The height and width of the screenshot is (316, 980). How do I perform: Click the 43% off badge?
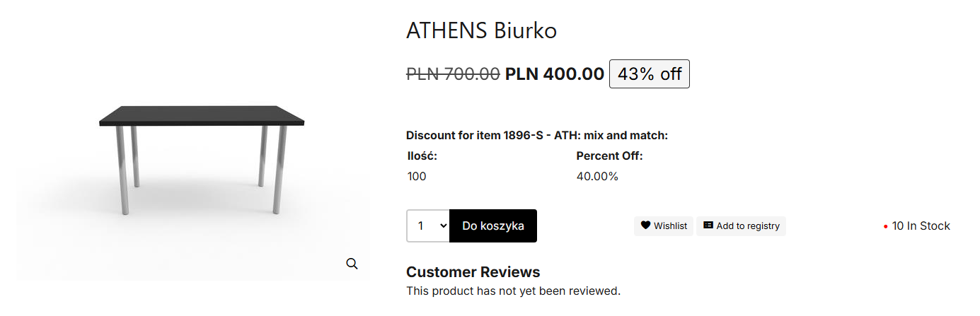coord(649,74)
